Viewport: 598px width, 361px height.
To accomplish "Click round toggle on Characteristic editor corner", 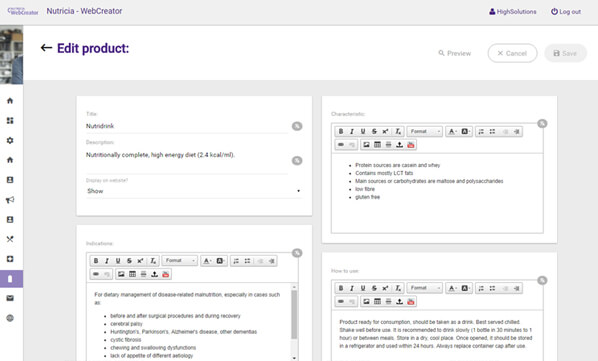I will (542, 124).
